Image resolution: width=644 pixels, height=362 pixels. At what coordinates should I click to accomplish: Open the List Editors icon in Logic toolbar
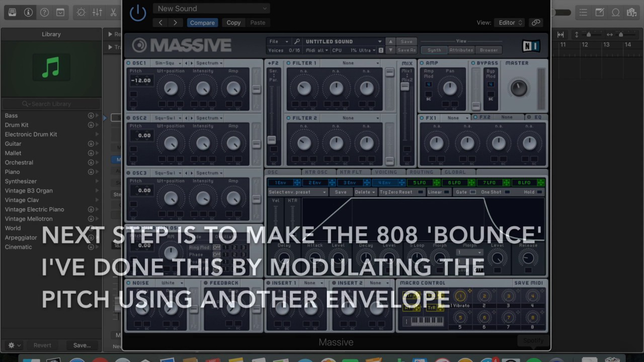583,13
